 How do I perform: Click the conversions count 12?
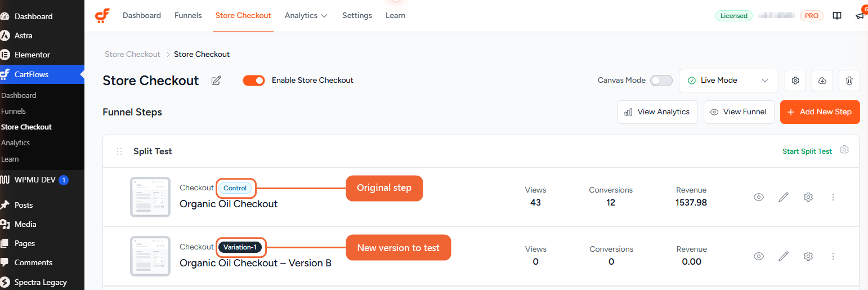coord(611,203)
